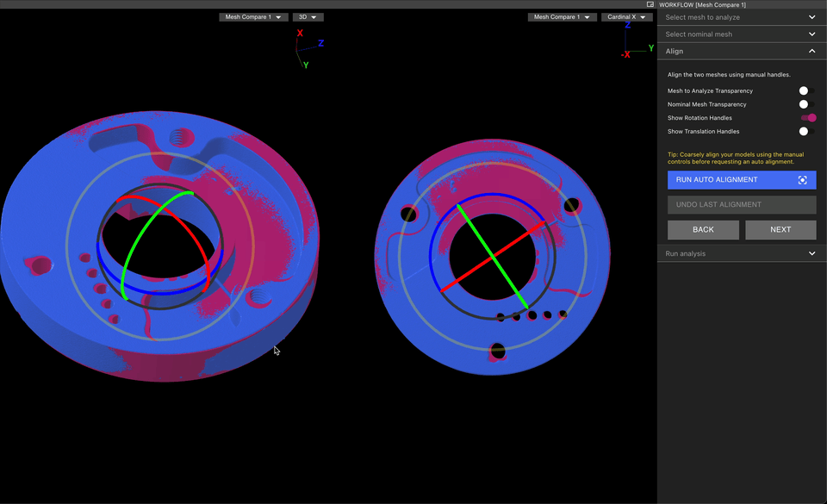Open the Cardinal X view dropdown
This screenshot has width=827, height=504.
tap(626, 17)
